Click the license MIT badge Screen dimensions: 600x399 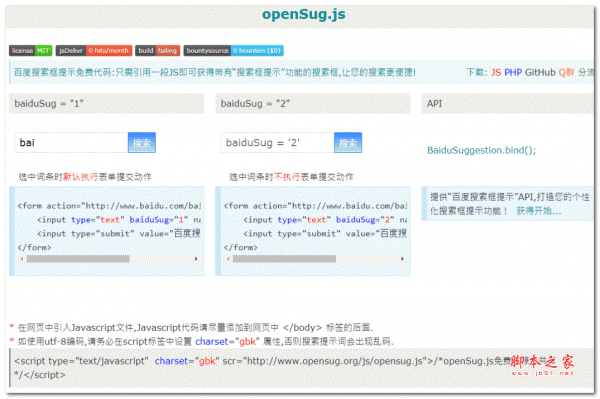(x=31, y=50)
